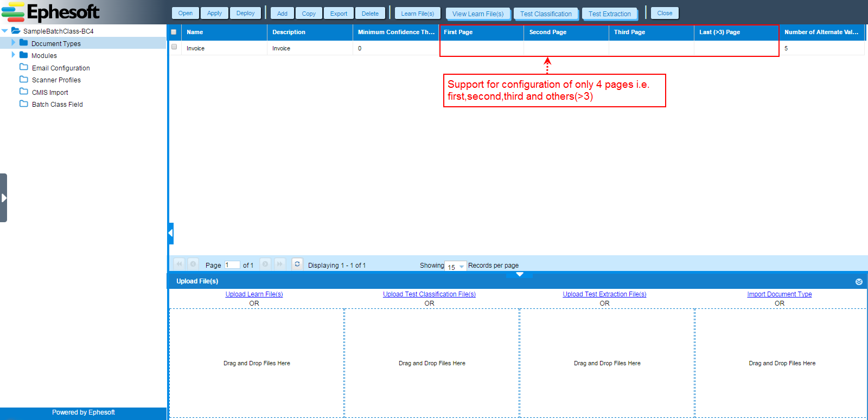Click the Scanner Profiles folder icon
Viewport: 868px width, 420px height.
pyautogui.click(x=24, y=79)
